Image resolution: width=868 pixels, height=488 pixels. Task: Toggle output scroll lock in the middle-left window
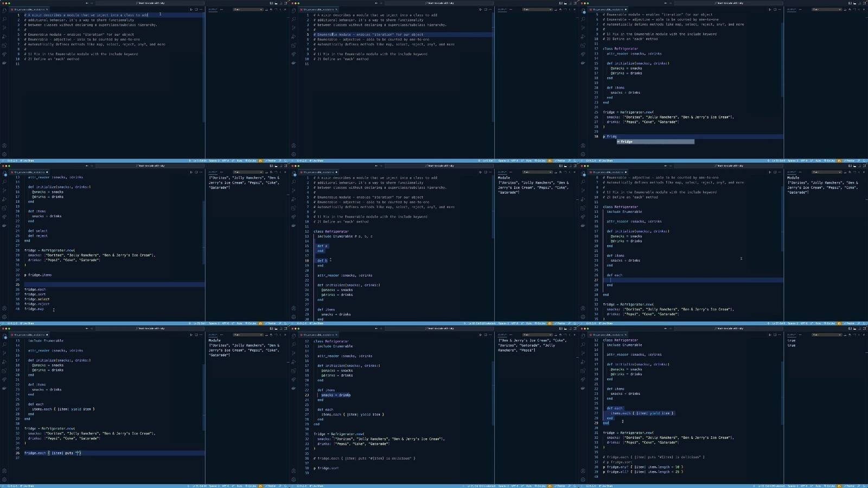click(x=271, y=172)
